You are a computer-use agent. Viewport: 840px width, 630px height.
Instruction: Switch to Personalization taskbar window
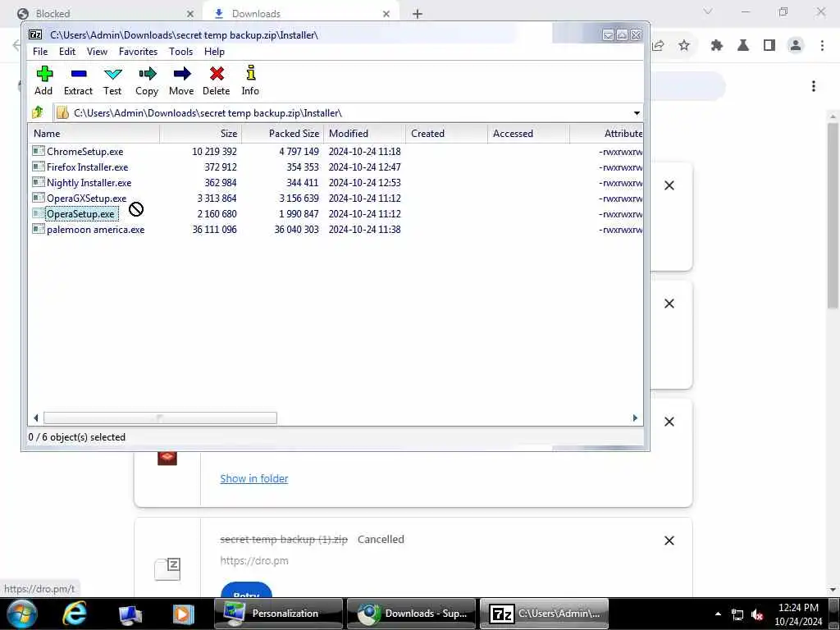(x=279, y=614)
